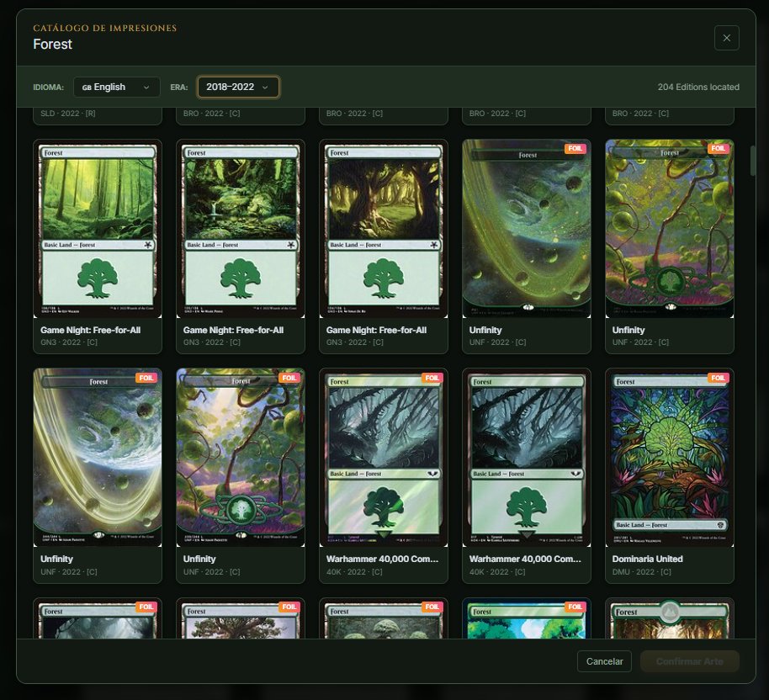This screenshot has height=700, width=769.
Task: Select the Dominaria United stained-glass Forest card
Action: click(670, 475)
